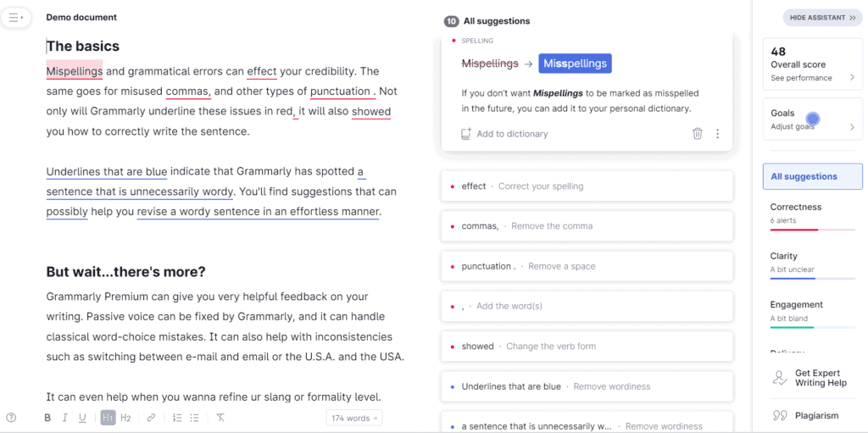This screenshot has width=868, height=433.
Task: Toggle italic formatting
Action: coord(64,418)
